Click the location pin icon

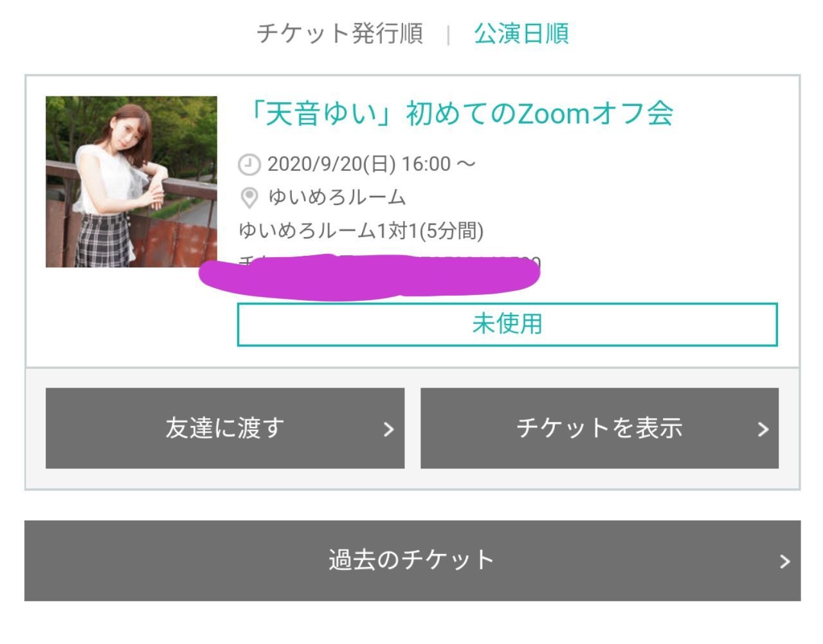[x=249, y=198]
